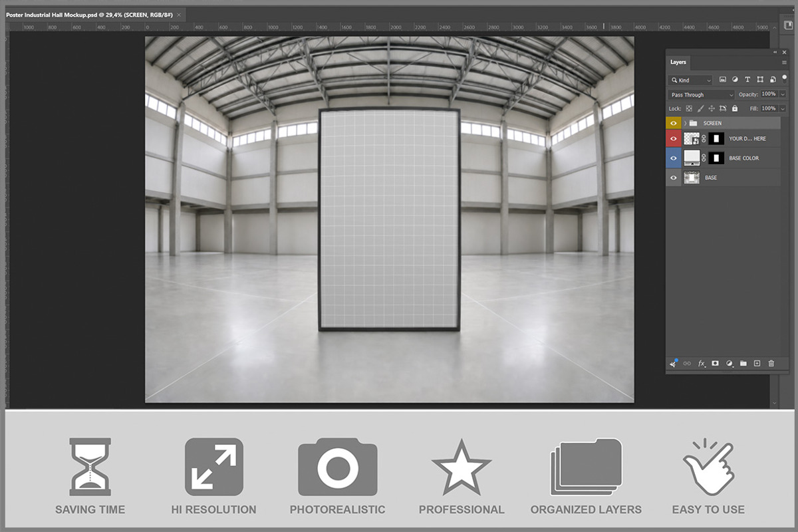The width and height of the screenshot is (798, 532).
Task: Filter layers by adjustment layers icon
Action: pyautogui.click(x=735, y=80)
